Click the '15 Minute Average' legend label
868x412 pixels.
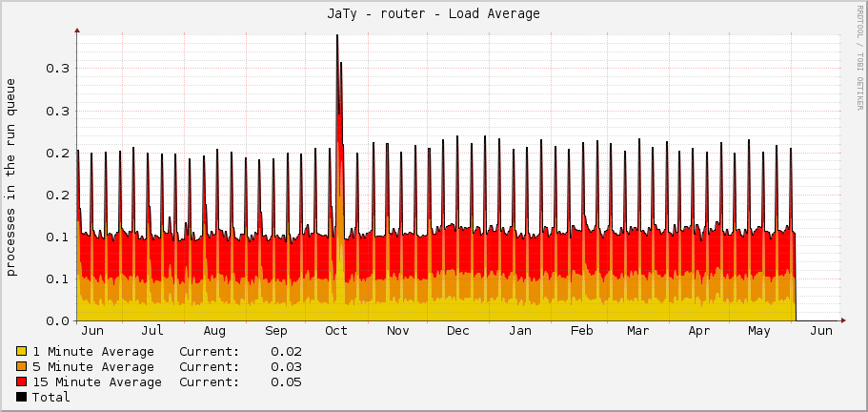[x=97, y=382]
